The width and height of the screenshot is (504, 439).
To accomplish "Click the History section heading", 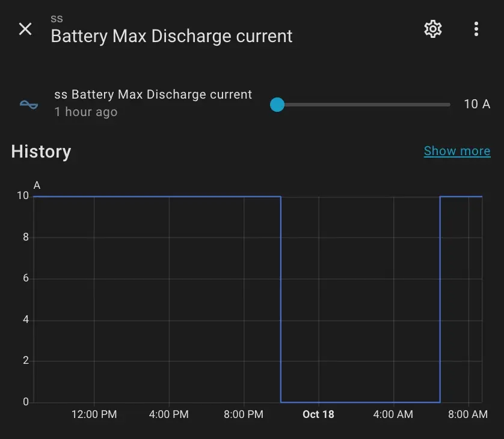I will coord(41,152).
